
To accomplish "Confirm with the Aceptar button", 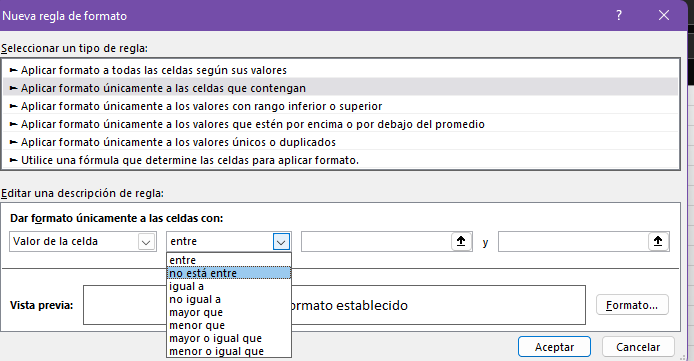I will click(x=554, y=347).
